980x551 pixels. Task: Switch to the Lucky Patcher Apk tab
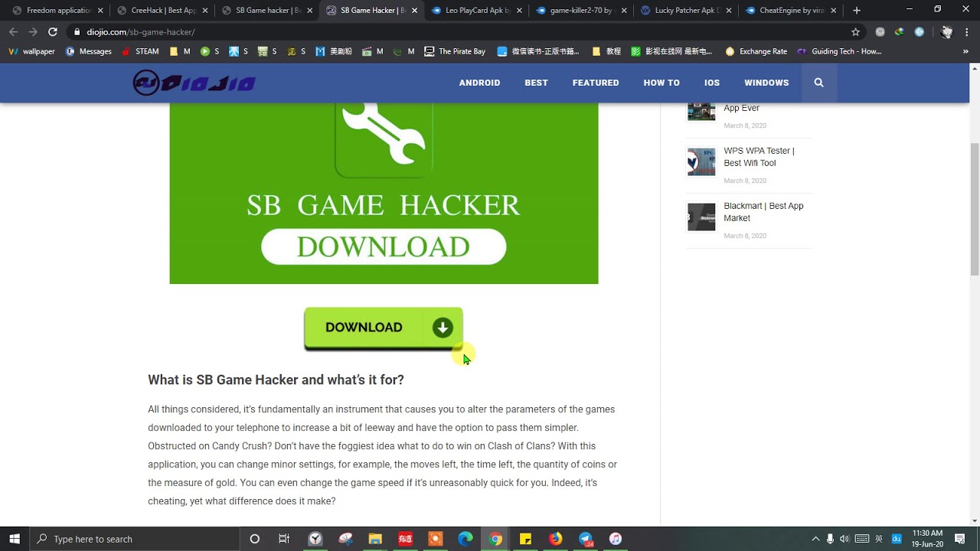[x=685, y=11]
